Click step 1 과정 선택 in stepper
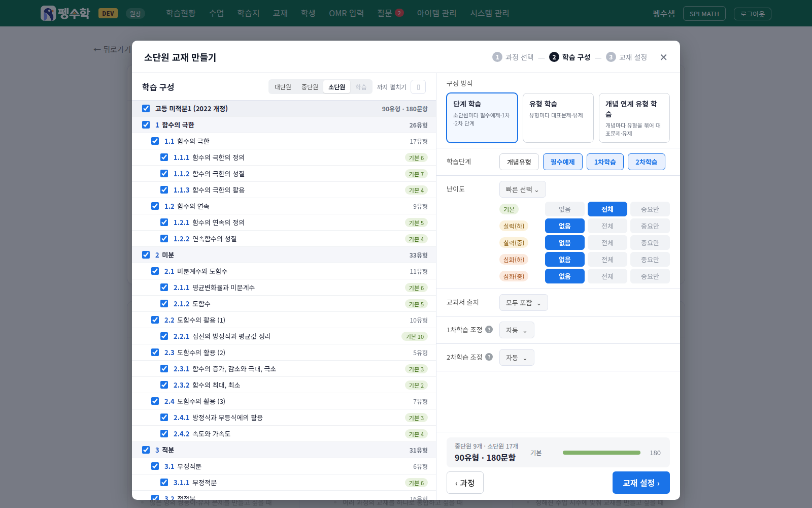This screenshot has height=508, width=812. click(513, 57)
